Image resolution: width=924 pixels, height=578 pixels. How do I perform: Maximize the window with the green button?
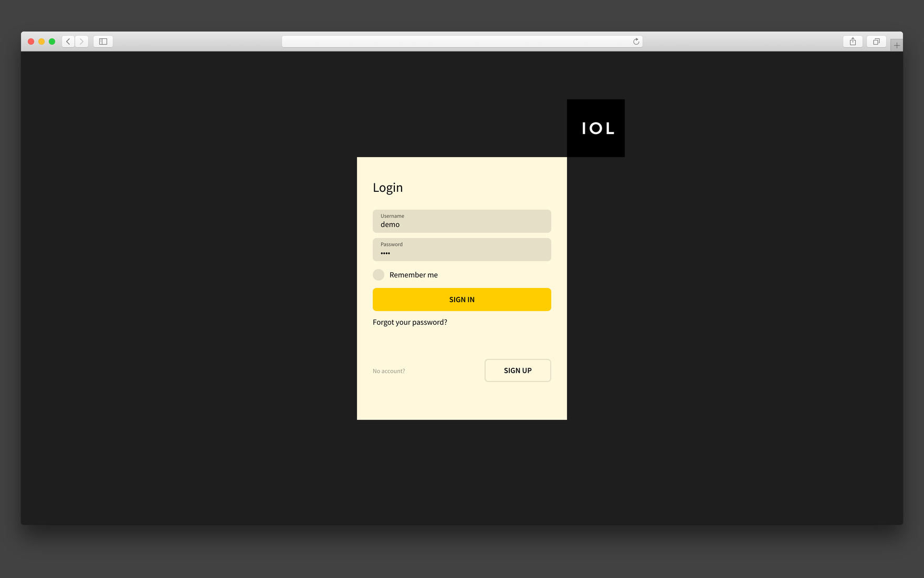coord(52,42)
